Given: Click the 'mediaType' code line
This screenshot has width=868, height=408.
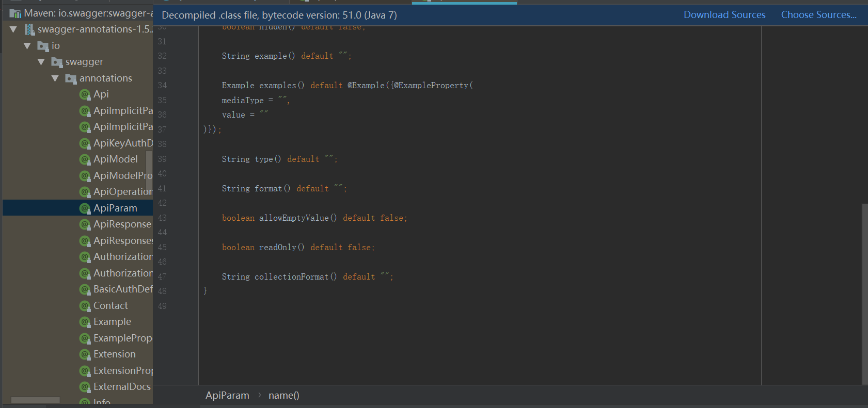Looking at the screenshot, I should point(256,101).
